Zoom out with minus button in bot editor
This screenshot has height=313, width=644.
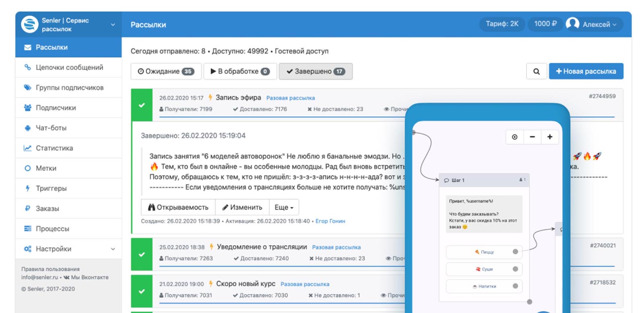tap(532, 137)
